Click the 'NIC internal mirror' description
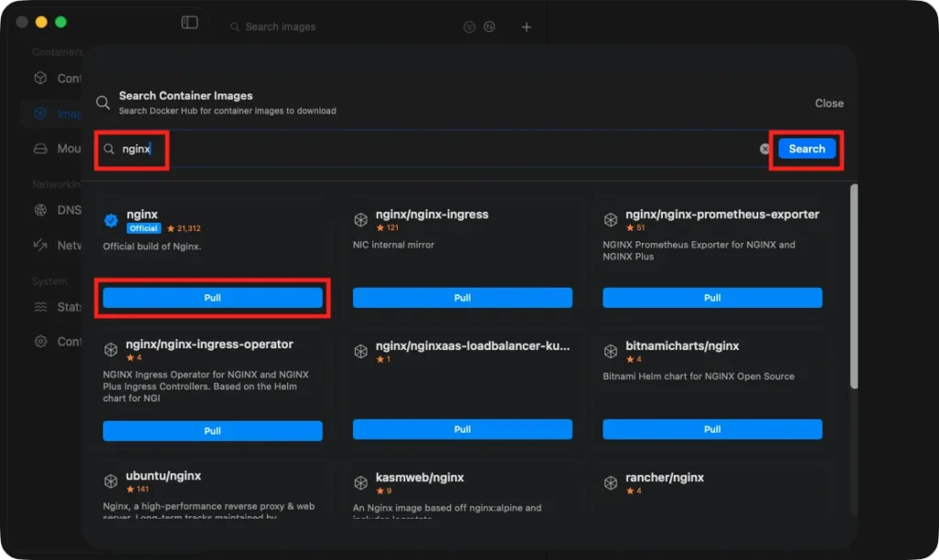939x560 pixels. point(393,245)
